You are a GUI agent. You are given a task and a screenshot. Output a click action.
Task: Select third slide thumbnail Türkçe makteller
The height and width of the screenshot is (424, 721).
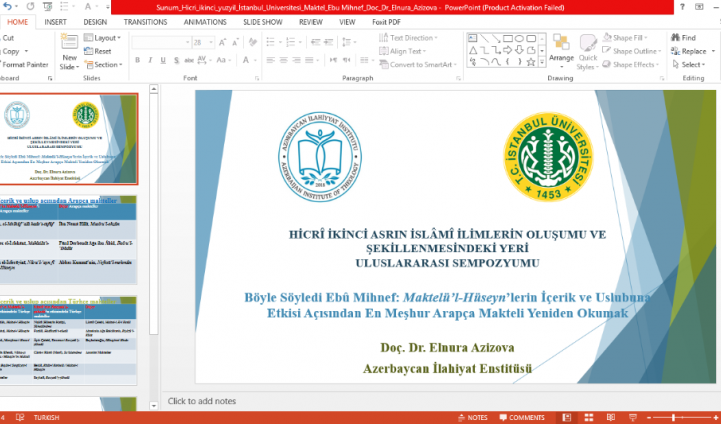pos(68,340)
